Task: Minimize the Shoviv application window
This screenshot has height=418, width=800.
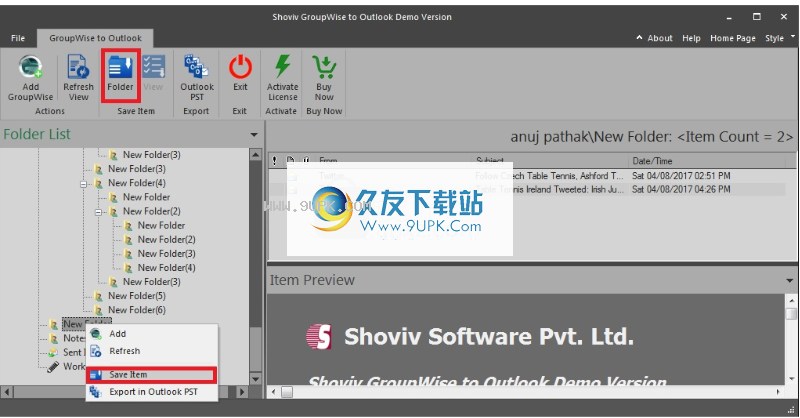Action: [729, 17]
